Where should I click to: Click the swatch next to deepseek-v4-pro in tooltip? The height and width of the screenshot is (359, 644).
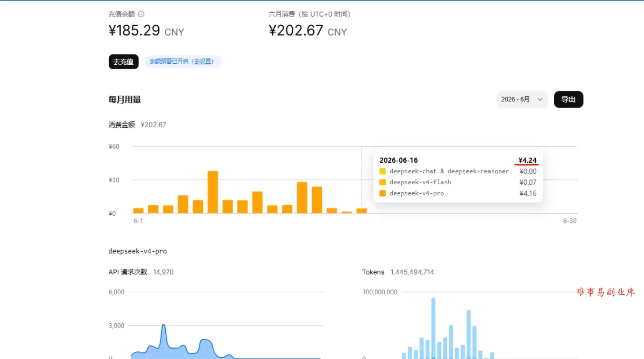(382, 193)
